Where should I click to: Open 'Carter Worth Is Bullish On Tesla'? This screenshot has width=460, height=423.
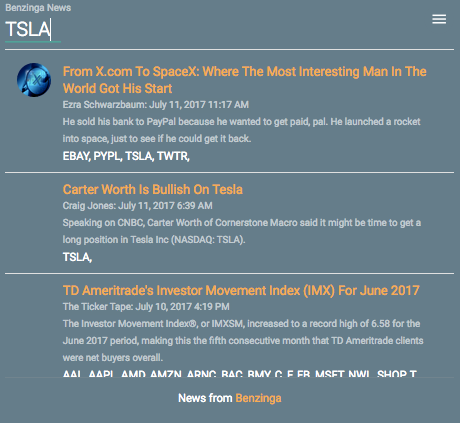coord(153,189)
